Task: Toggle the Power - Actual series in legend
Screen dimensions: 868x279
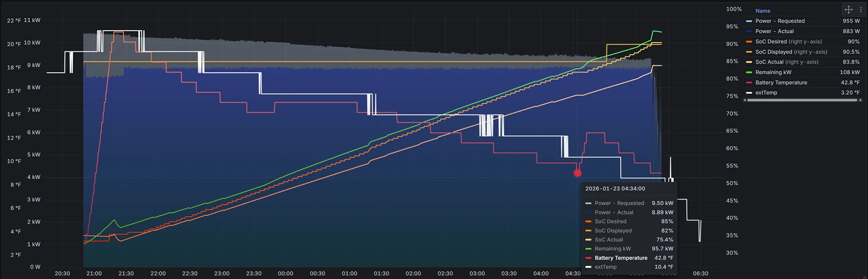Action: [774, 31]
